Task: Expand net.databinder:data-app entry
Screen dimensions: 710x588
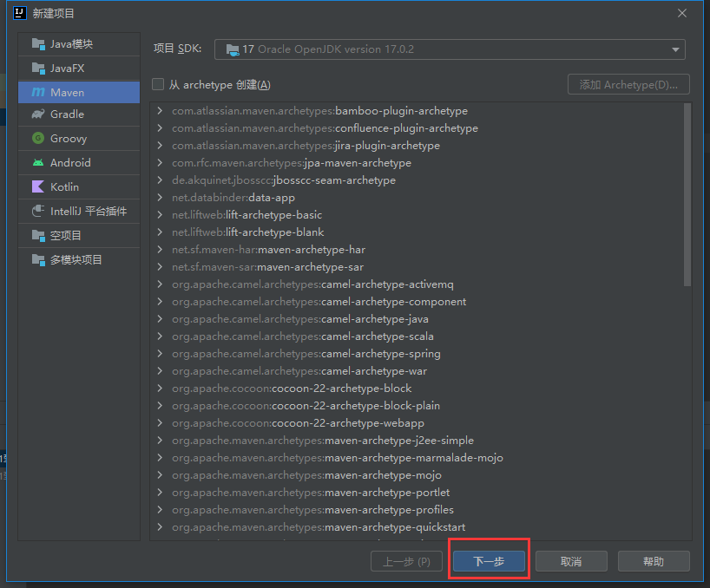Action: pyautogui.click(x=160, y=197)
